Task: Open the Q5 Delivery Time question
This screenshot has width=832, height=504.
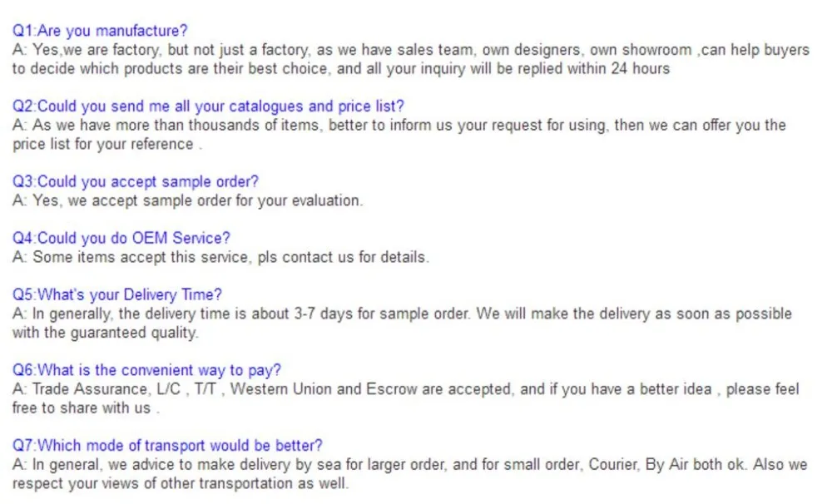Action: 117,295
